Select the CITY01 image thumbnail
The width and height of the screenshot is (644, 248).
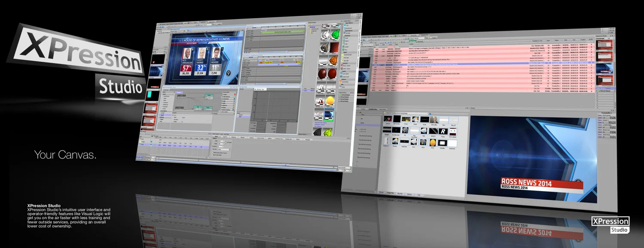(406, 119)
